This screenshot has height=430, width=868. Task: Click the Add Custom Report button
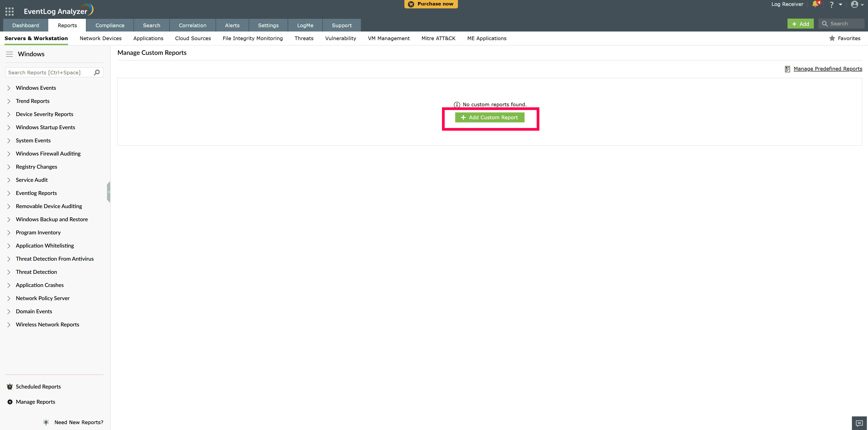(x=489, y=117)
